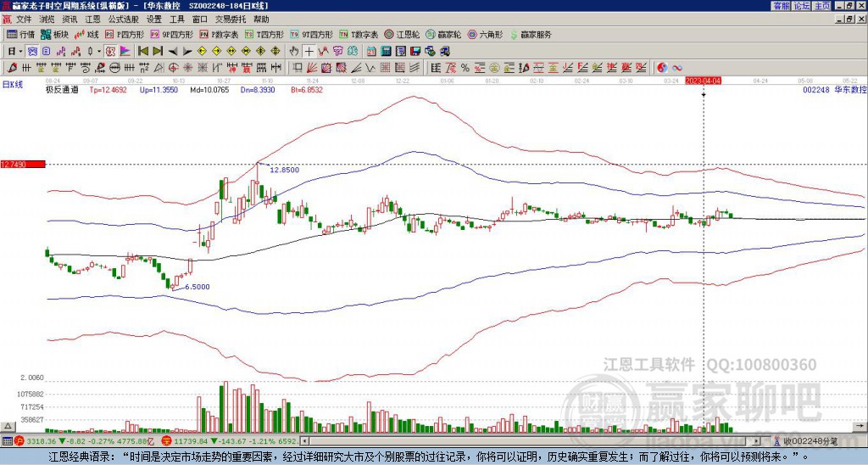Expand the candlestick style dropdown arrow
Screen dimensions: 868x465
click(99, 52)
